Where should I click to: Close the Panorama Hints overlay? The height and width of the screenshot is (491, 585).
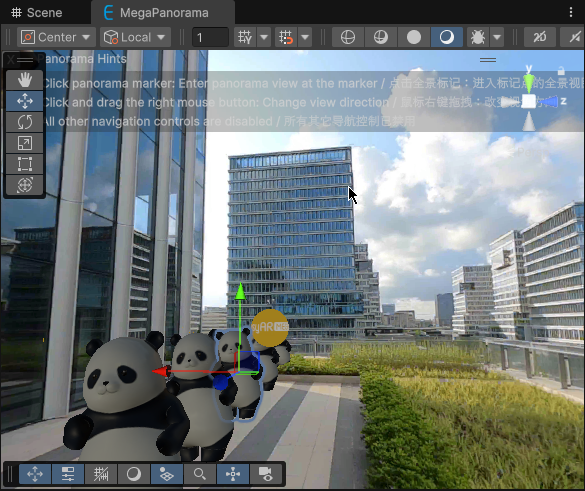10,59
